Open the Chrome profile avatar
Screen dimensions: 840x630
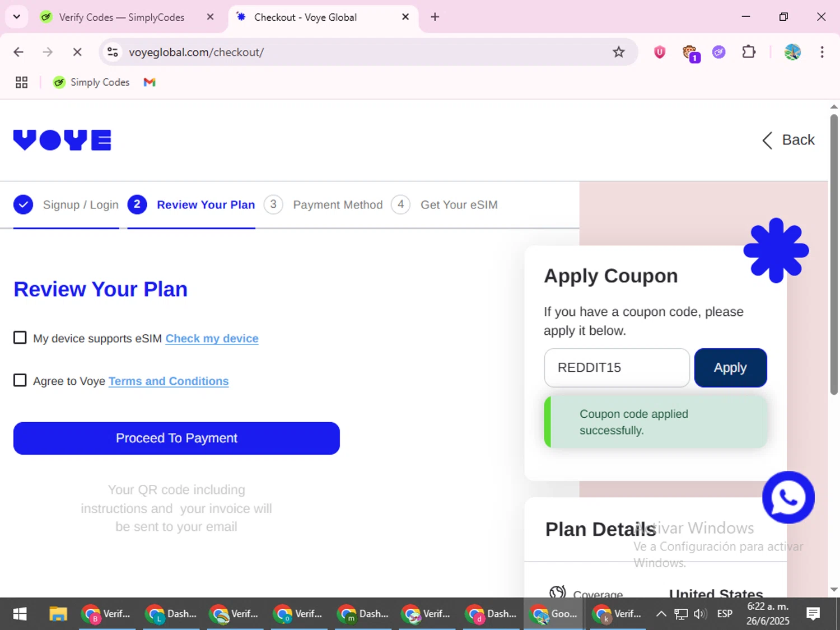click(x=792, y=52)
